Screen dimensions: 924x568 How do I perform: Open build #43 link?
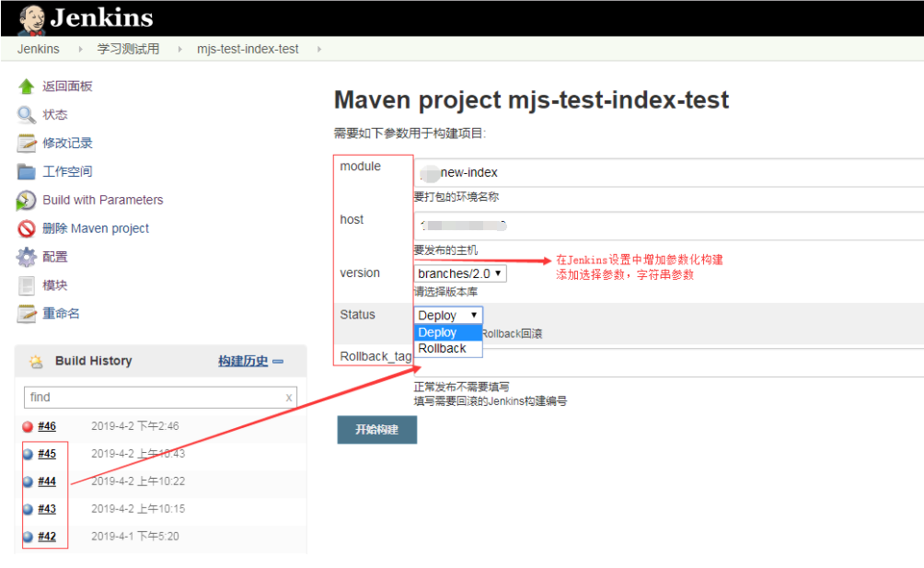(47, 509)
